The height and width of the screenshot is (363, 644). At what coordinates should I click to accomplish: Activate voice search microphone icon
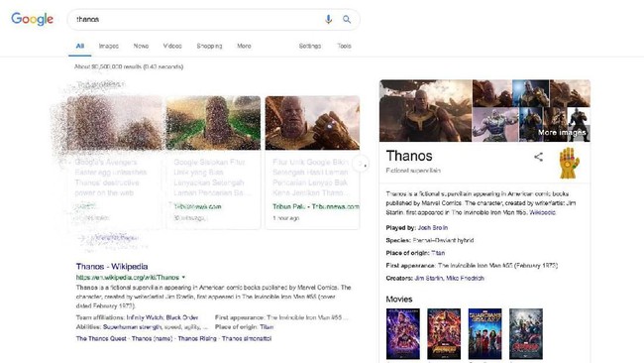click(x=328, y=19)
